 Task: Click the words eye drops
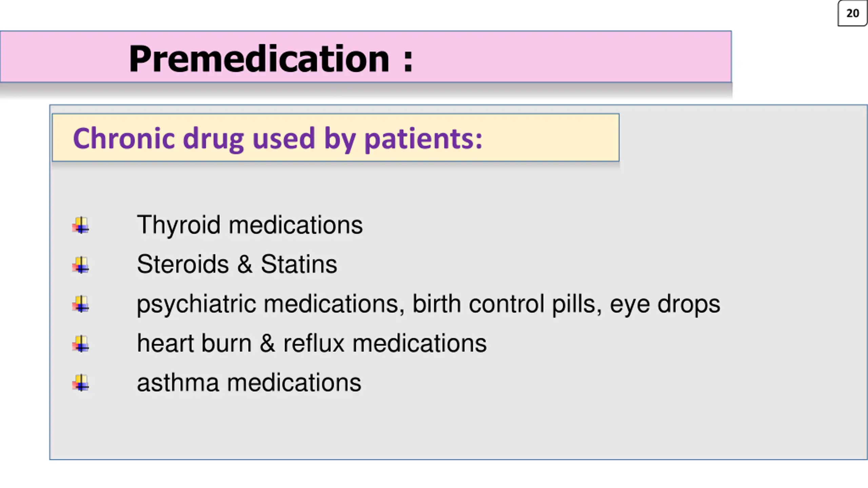pyautogui.click(x=665, y=304)
